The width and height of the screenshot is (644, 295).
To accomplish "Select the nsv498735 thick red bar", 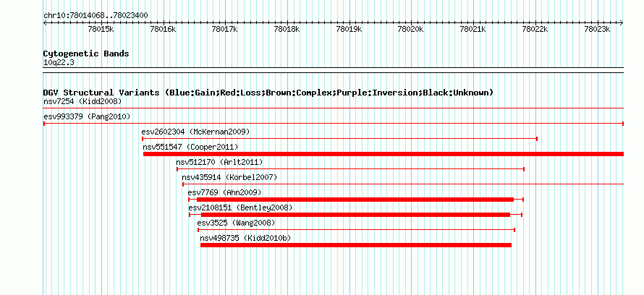I will click(x=356, y=245).
